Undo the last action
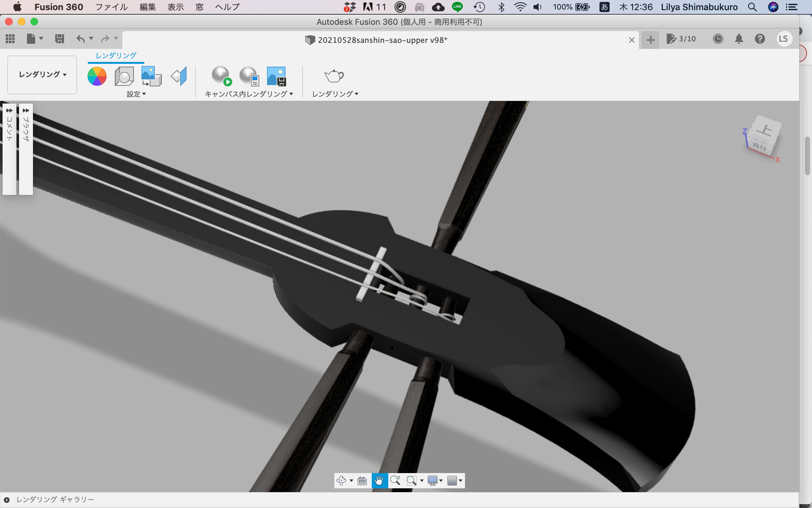This screenshot has width=812, height=508. 81,39
